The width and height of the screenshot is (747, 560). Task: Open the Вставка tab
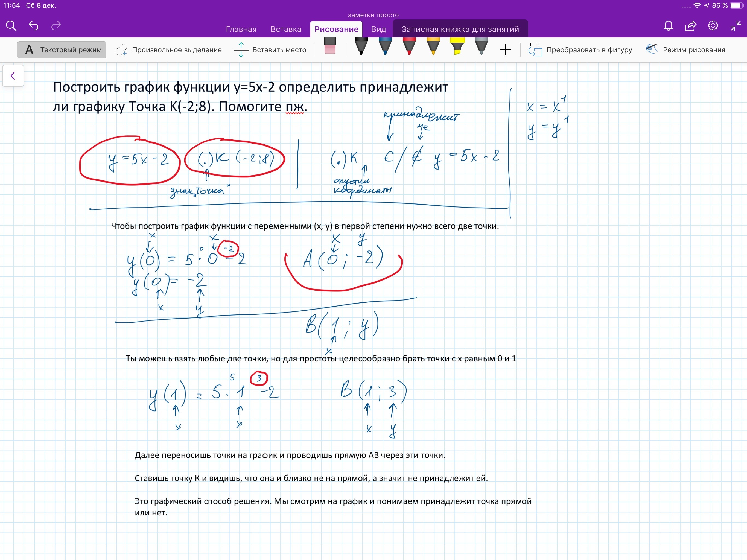pos(286,29)
